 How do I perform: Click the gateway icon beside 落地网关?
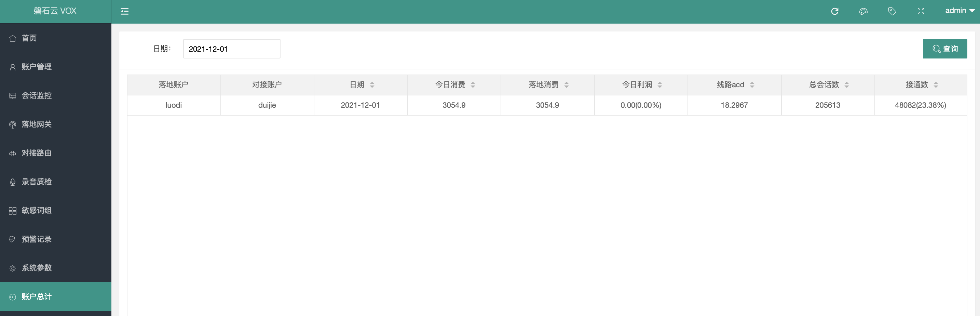pyautogui.click(x=13, y=124)
